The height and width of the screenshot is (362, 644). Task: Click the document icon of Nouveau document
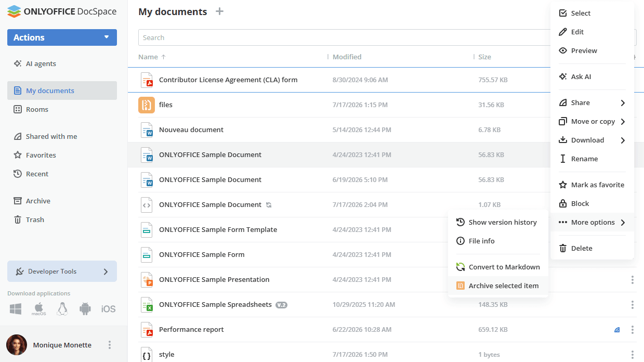(x=147, y=130)
